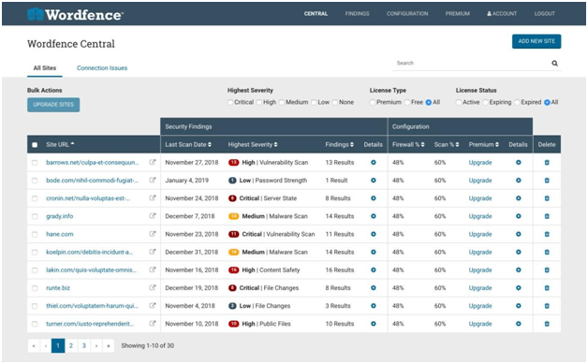Sort by Firewall % column
Viewport: 588px width, 364px height.
[408, 145]
